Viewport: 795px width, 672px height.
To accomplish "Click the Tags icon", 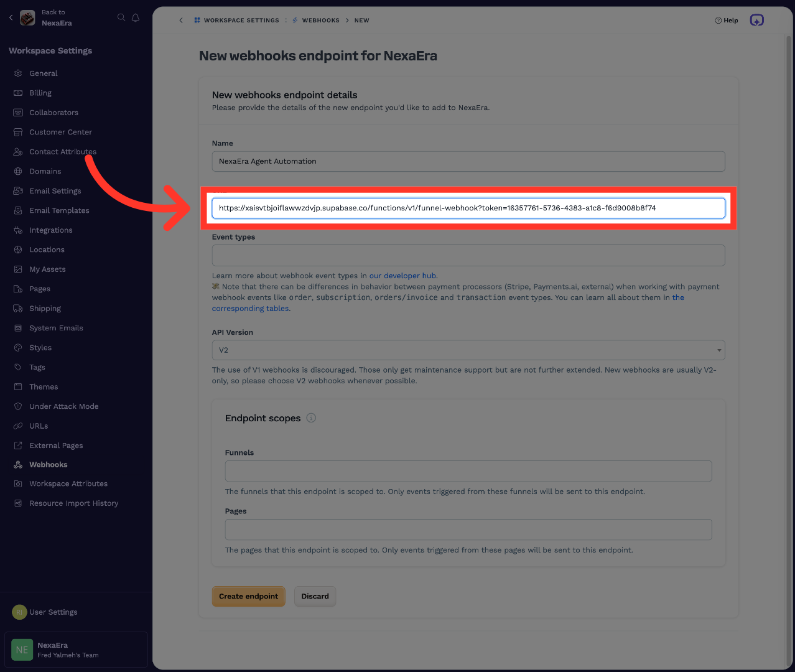I will coord(18,367).
